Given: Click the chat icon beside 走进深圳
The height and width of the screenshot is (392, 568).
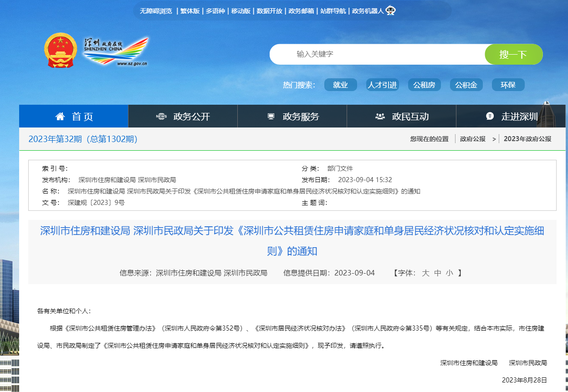Looking at the screenshot, I should click(x=490, y=116).
